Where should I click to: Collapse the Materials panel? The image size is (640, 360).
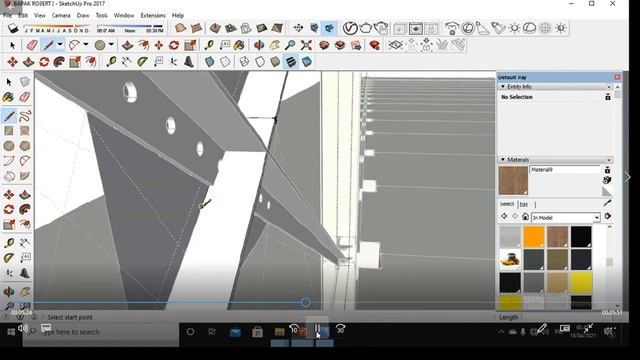[x=503, y=160]
